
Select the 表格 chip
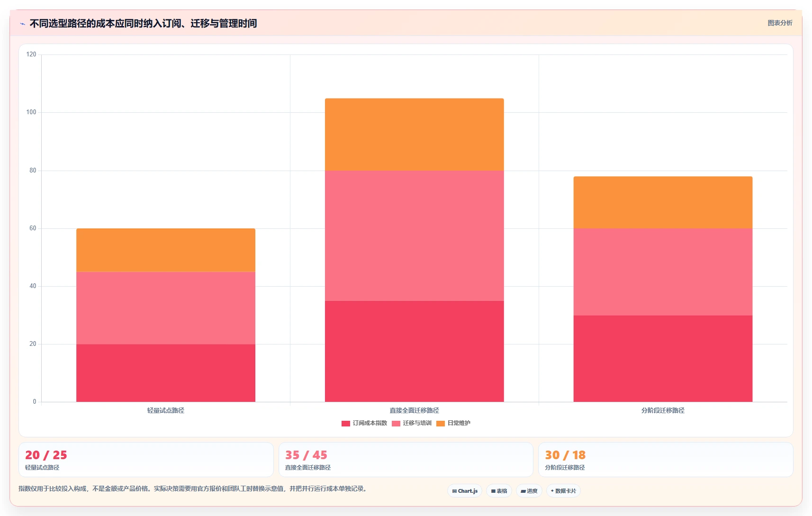click(x=499, y=491)
